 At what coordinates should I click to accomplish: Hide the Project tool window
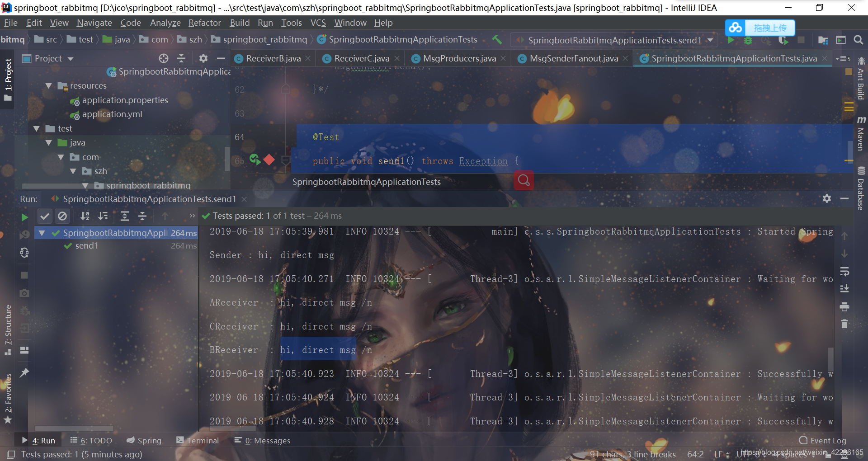221,58
